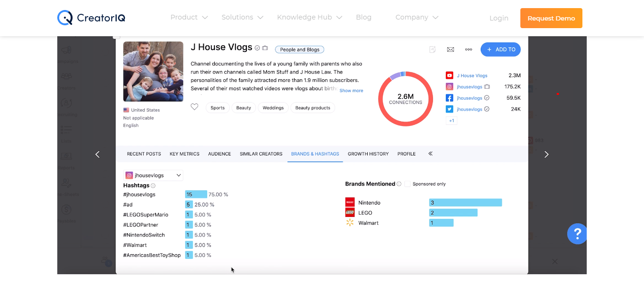Click the Hashtags info icon
Screen dimensions: 644x298
153,185
